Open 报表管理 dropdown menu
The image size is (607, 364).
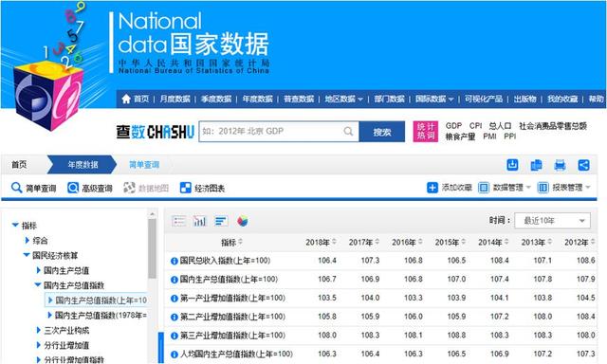click(x=564, y=188)
